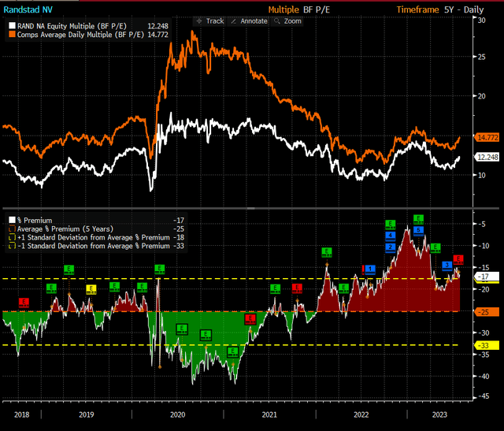Click the Track crosshair tool

point(210,20)
